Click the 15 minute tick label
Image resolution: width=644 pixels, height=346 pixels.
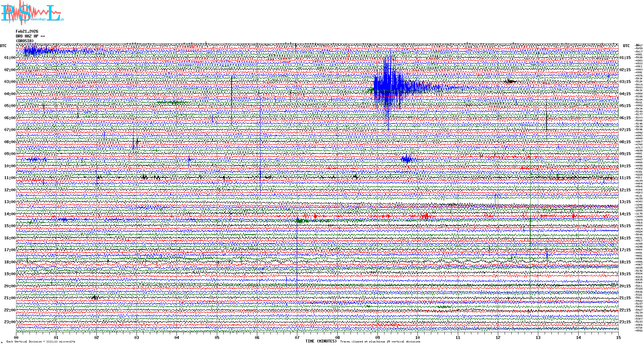pos(618,338)
